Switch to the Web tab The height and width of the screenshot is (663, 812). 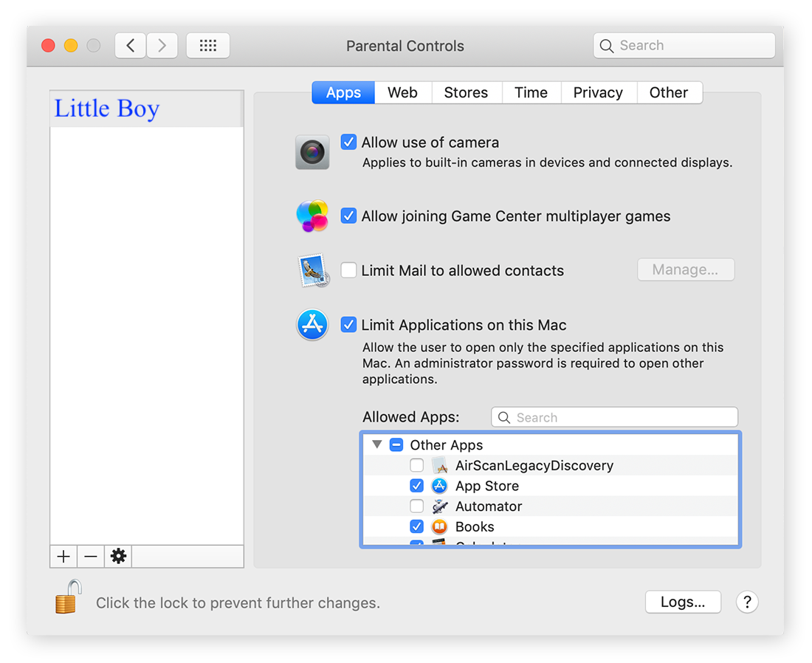tap(402, 92)
